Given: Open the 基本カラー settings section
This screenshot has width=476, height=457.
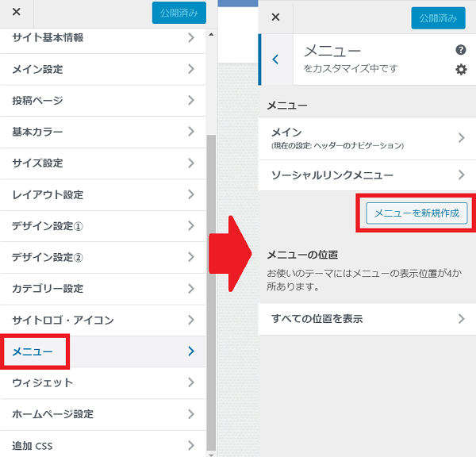Looking at the screenshot, I should point(38,132).
